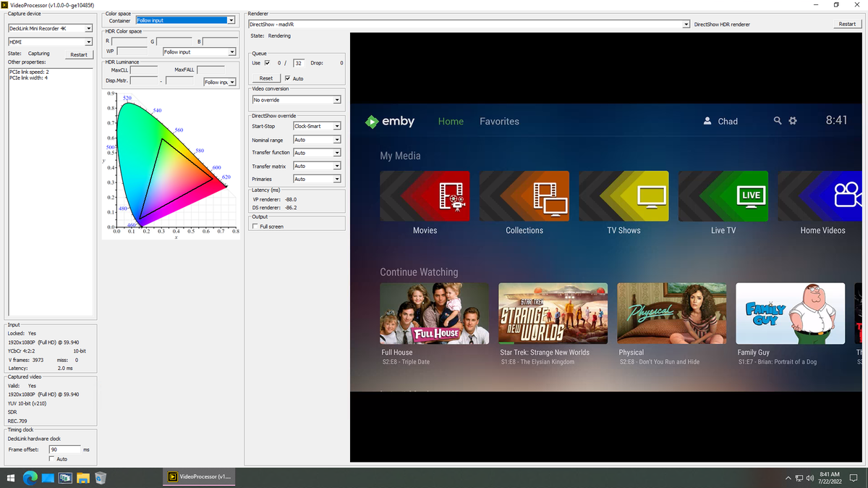The width and height of the screenshot is (868, 488).
Task: Click the Frame offset input field
Action: click(x=65, y=449)
